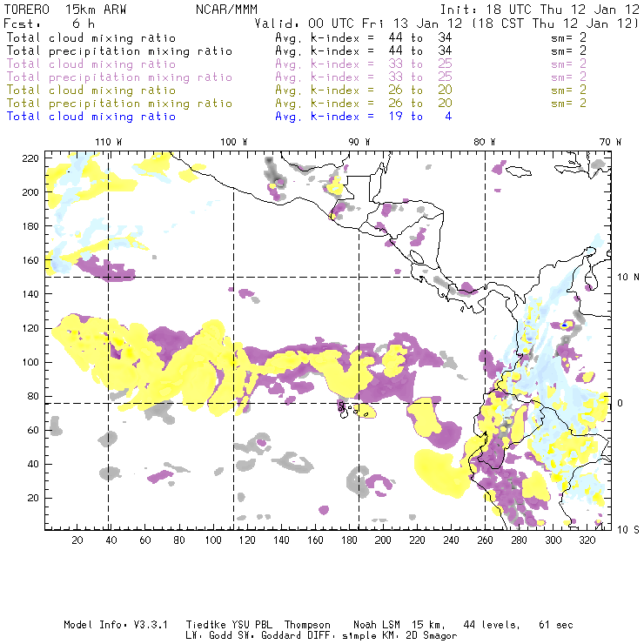The height and width of the screenshot is (644, 644).
Task: Select the "61 sec" timestep text
Action: (556, 625)
